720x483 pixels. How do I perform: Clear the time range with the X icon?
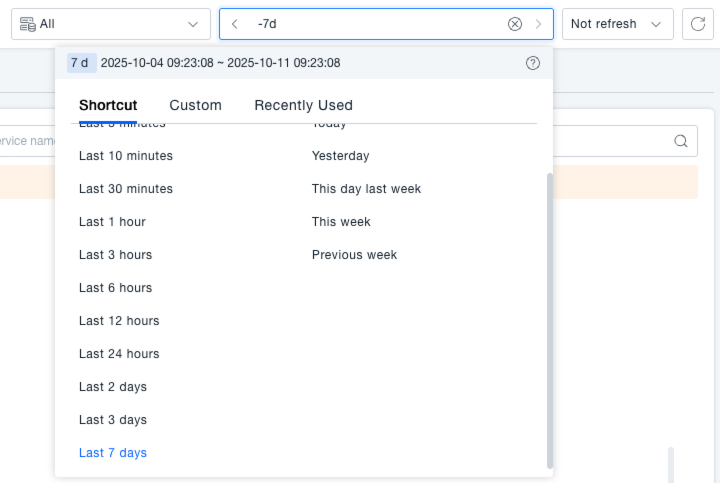[x=514, y=24]
